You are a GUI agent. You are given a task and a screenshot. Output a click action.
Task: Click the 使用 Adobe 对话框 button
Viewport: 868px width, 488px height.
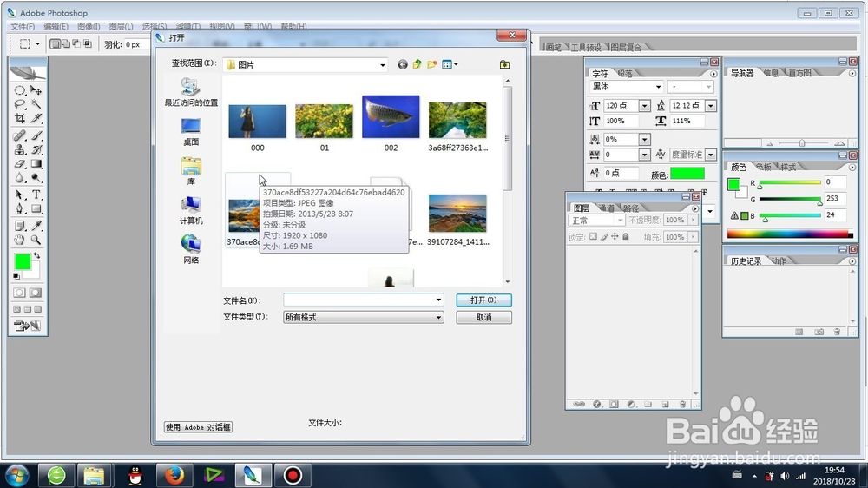[x=198, y=427]
